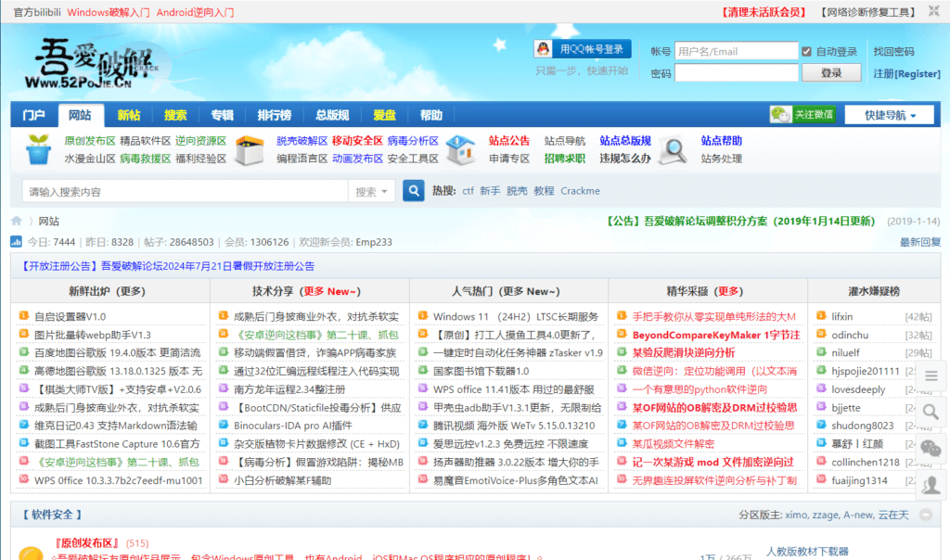Screen dimensions: 950x560
Task: Open the floating sidebar user profile icon
Action: click(931, 485)
